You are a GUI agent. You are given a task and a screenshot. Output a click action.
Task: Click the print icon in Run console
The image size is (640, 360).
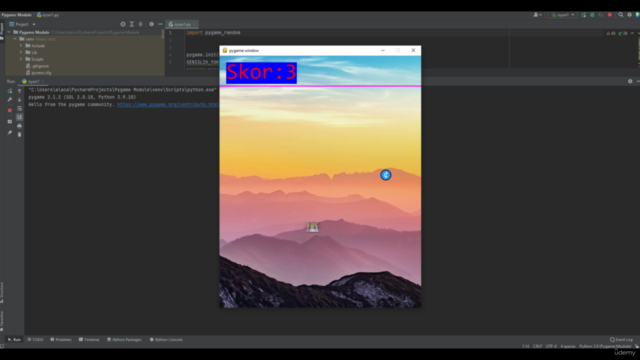pos(19,126)
